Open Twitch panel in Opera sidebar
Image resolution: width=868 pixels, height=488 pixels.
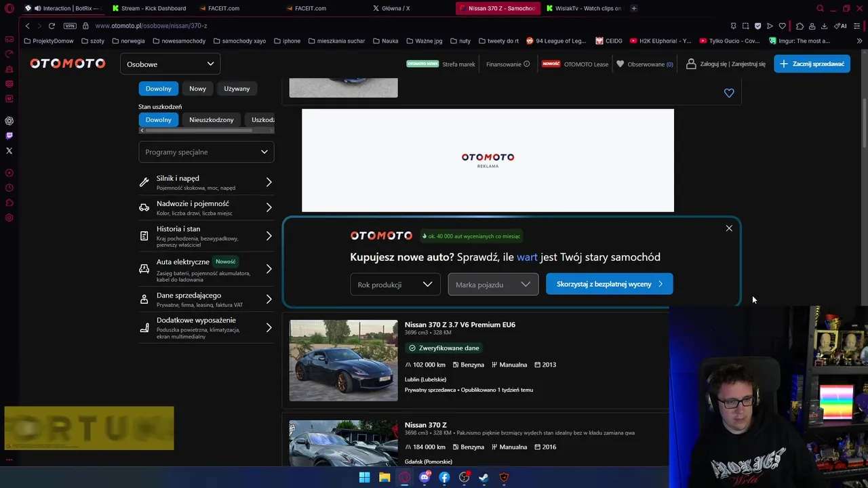[9, 136]
